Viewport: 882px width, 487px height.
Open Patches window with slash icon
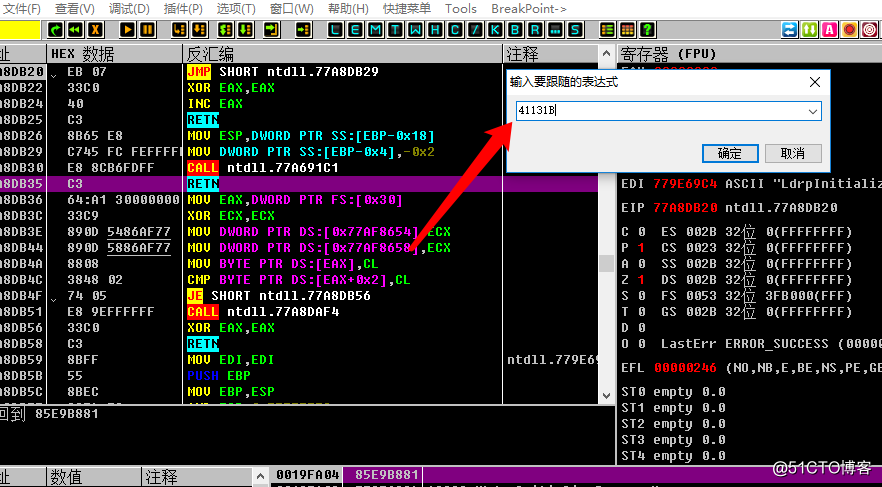(476, 30)
